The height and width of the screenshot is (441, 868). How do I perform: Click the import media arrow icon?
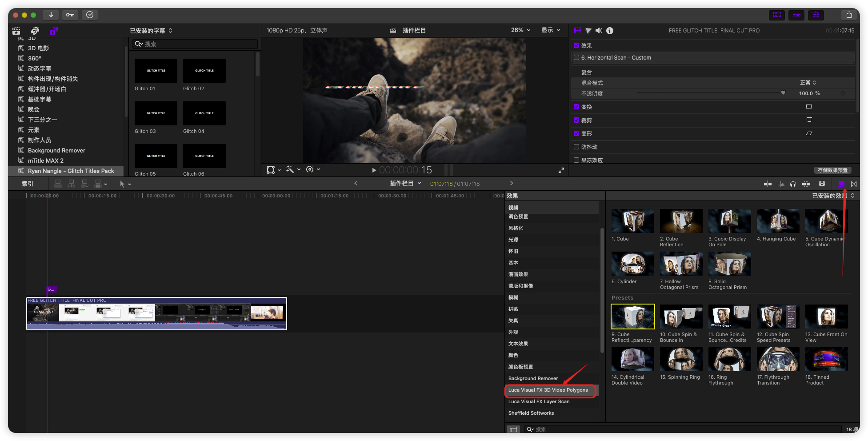coord(51,15)
